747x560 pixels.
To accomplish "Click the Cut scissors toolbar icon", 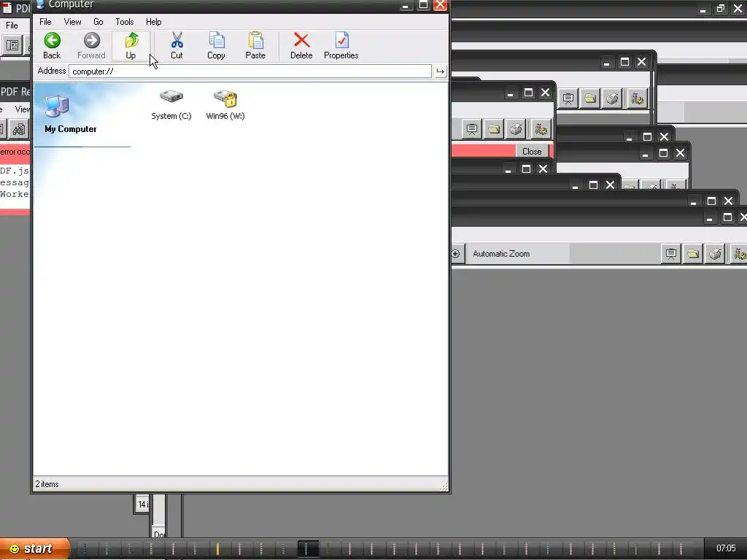I will [177, 46].
